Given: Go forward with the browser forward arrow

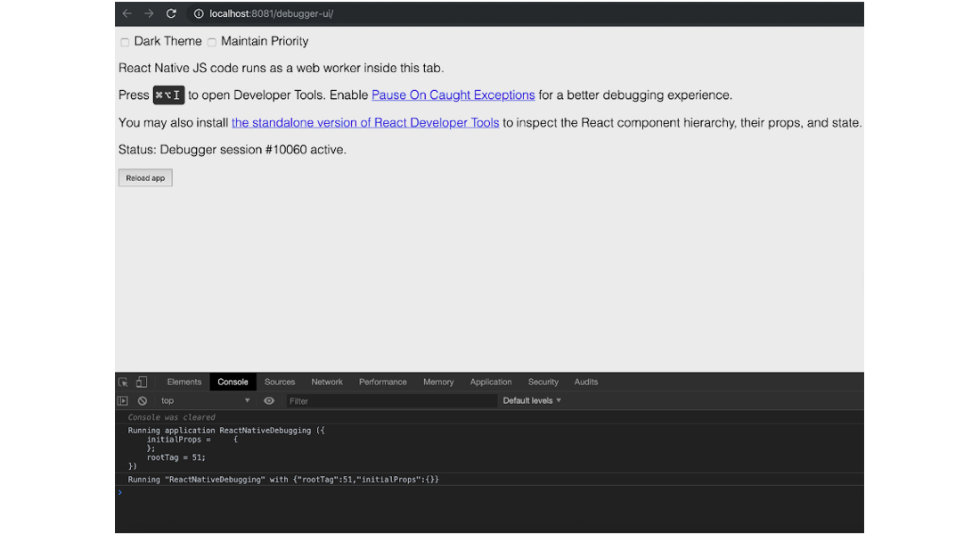Looking at the screenshot, I should (149, 13).
